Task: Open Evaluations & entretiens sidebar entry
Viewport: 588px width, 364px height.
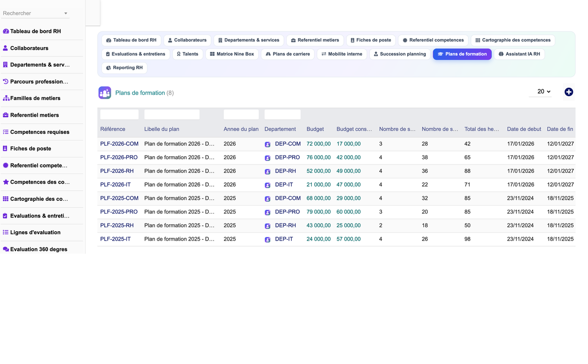Action: 42,216
